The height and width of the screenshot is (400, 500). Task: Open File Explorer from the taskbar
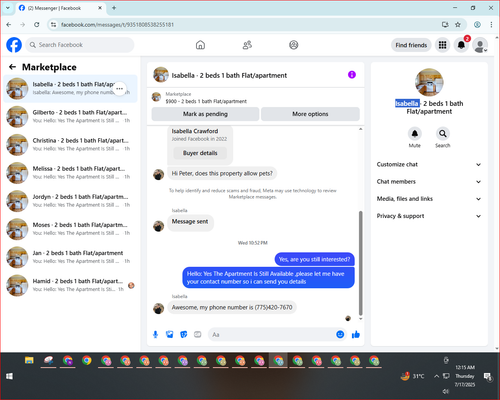pyautogui.click(x=29, y=361)
